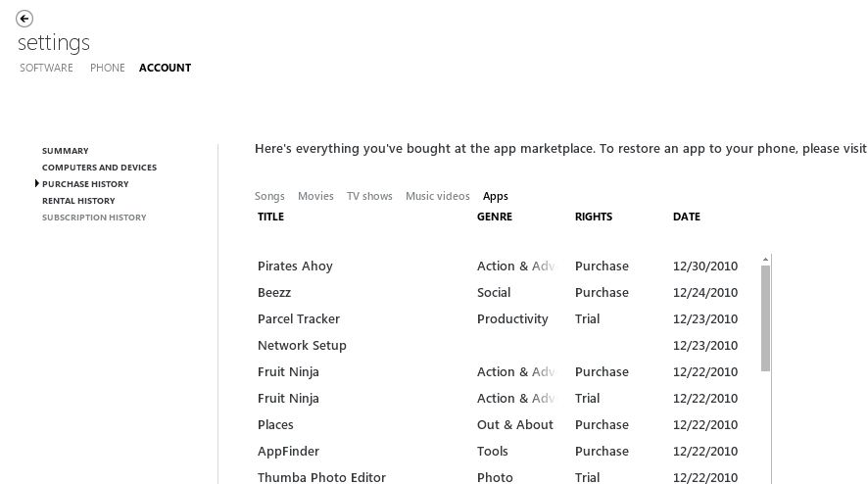Go to COMPUTERS AND DEVICES section
868x484 pixels.
(99, 168)
